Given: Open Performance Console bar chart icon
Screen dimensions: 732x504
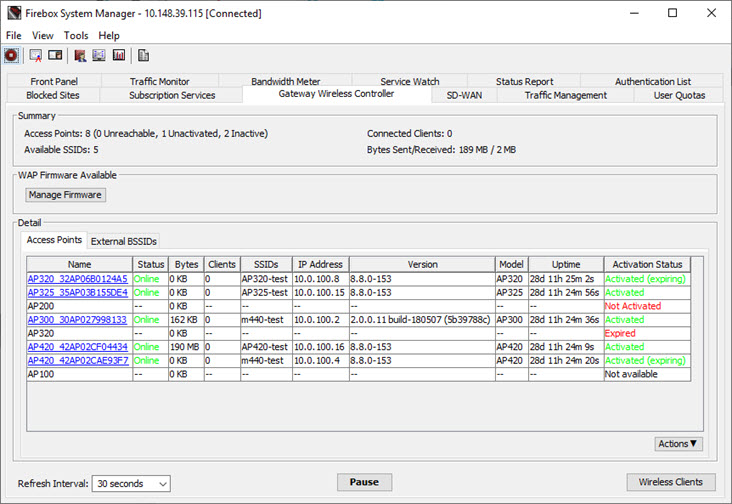Looking at the screenshot, I should tap(118, 55).
